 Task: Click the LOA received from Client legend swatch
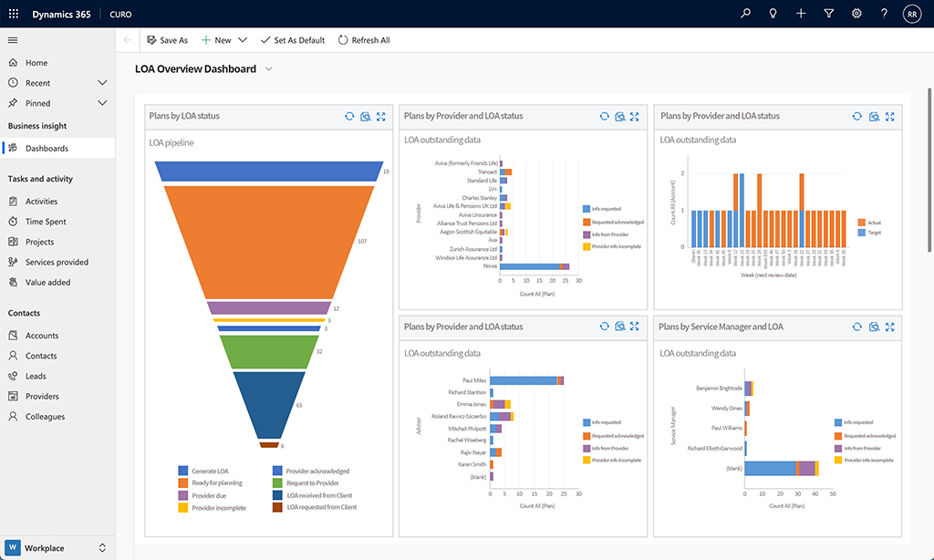pyautogui.click(x=277, y=495)
